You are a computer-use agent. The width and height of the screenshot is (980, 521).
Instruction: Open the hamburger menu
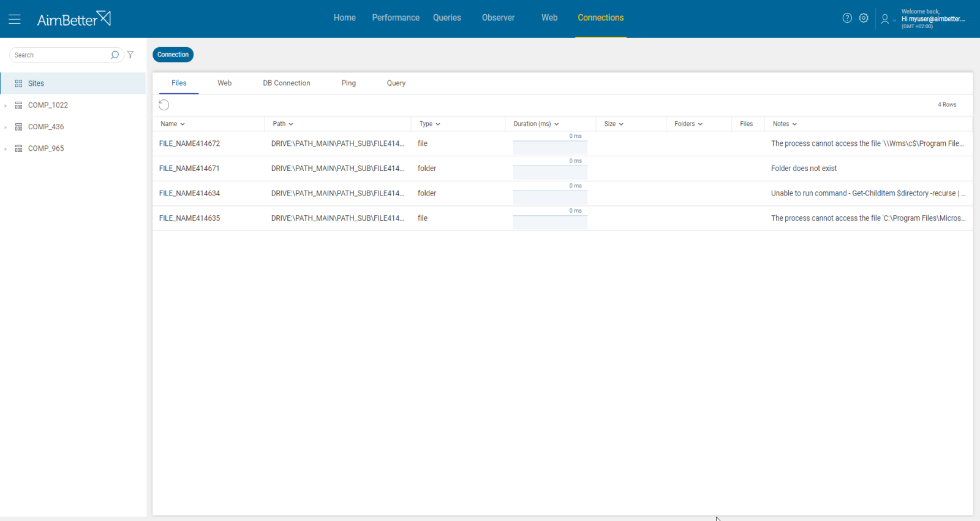coord(15,19)
